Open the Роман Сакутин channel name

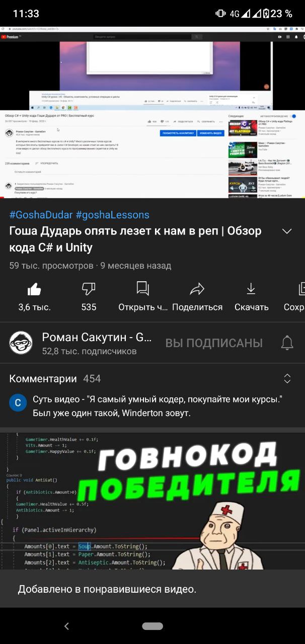(97, 337)
